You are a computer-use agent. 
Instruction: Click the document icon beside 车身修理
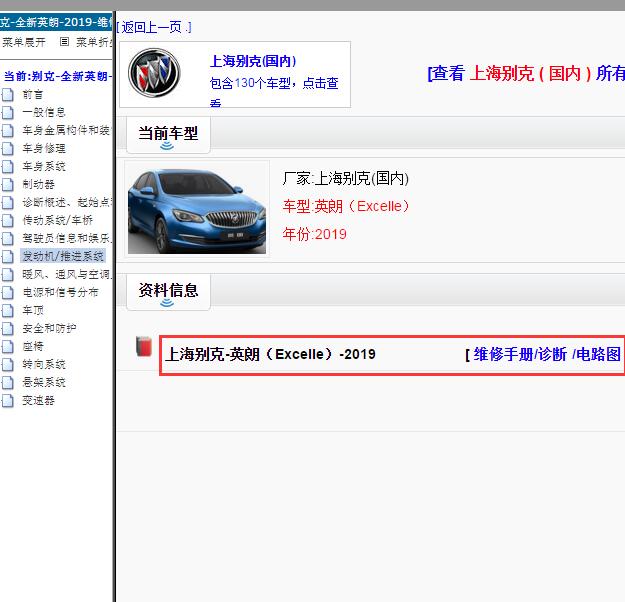(x=8, y=148)
